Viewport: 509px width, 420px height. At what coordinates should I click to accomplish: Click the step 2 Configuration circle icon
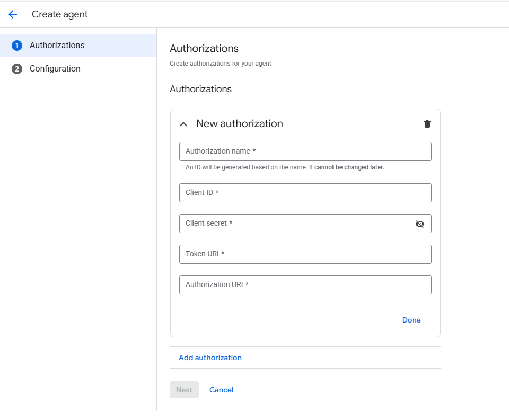(x=16, y=68)
